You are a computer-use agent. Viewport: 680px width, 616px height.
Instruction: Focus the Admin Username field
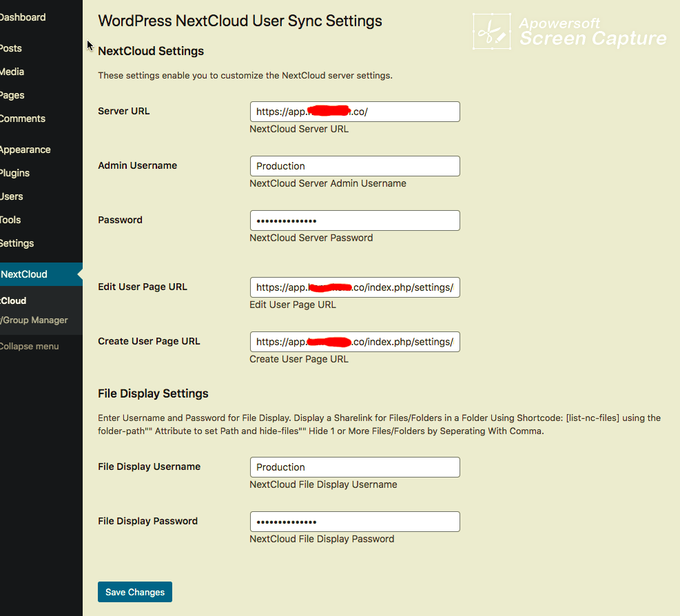tap(355, 166)
